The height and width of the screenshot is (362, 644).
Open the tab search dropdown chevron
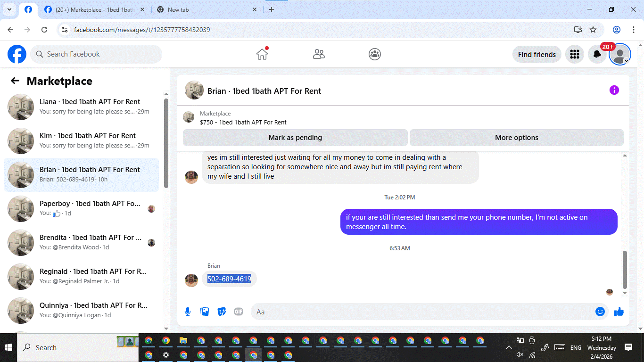click(8, 9)
